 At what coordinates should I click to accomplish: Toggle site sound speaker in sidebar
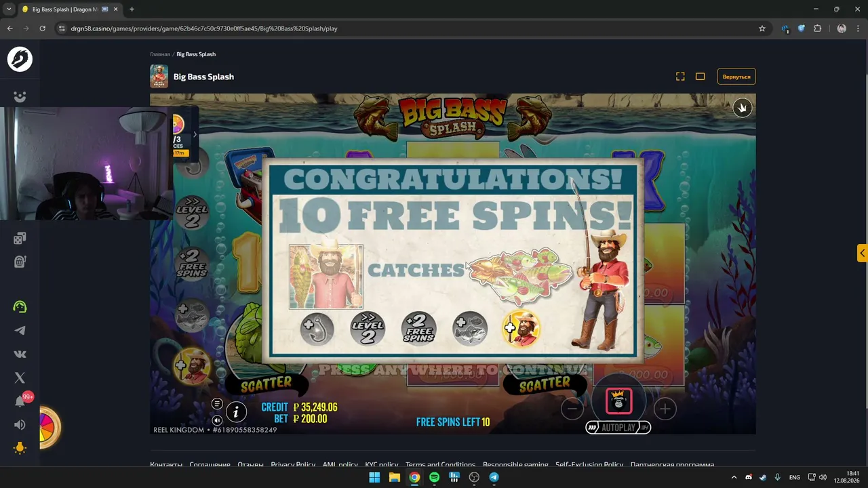click(x=20, y=425)
